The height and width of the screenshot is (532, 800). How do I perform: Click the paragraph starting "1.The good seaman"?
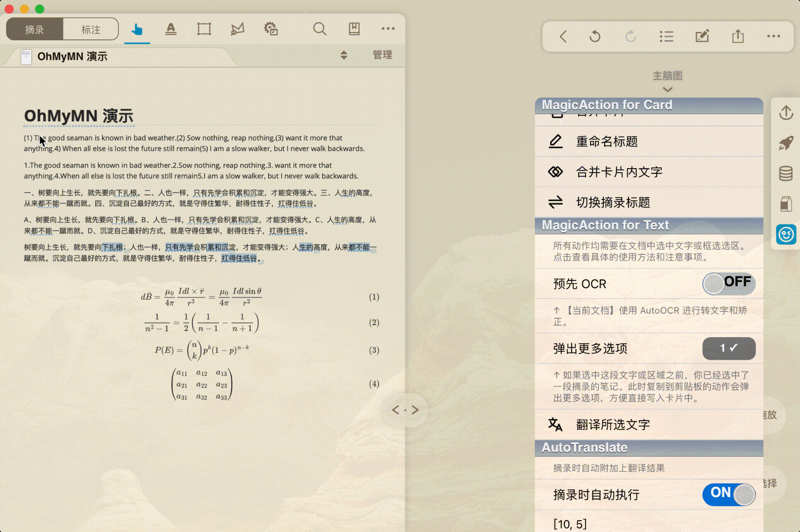[x=191, y=171]
